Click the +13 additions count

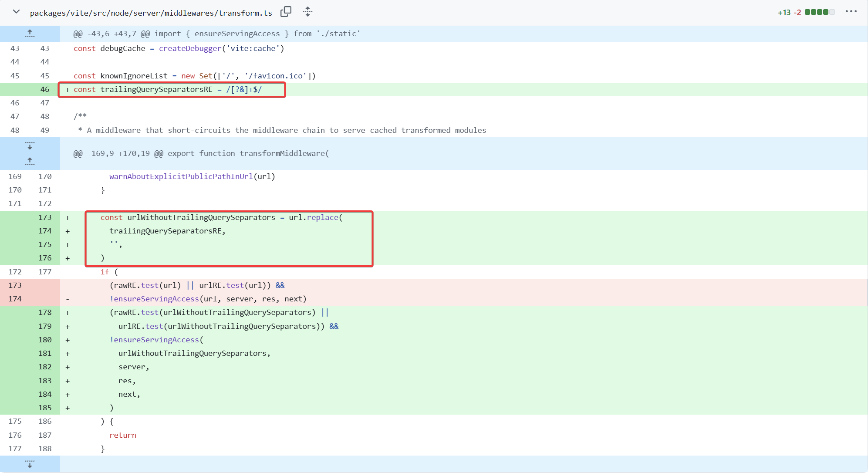(784, 12)
